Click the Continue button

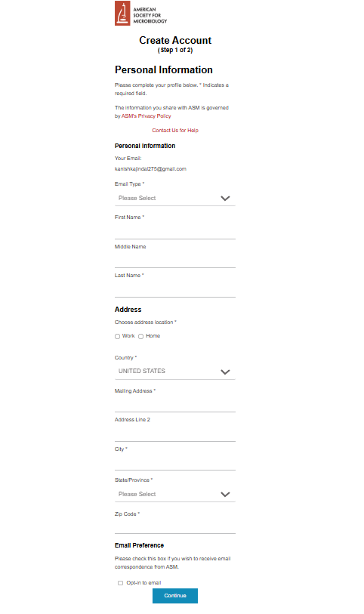(175, 596)
